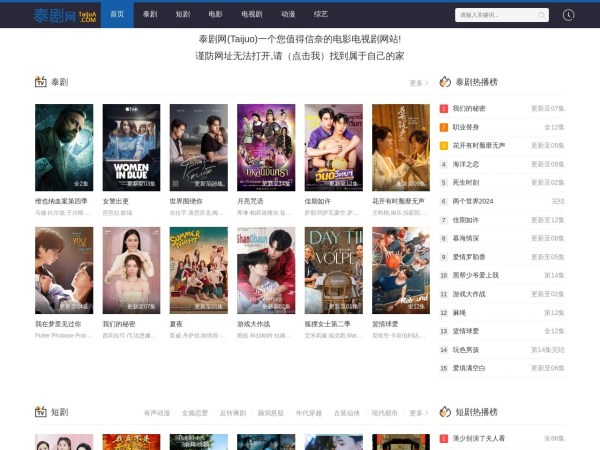Open the 综艺 navigation tab
The width and height of the screenshot is (600, 450).
click(x=321, y=15)
